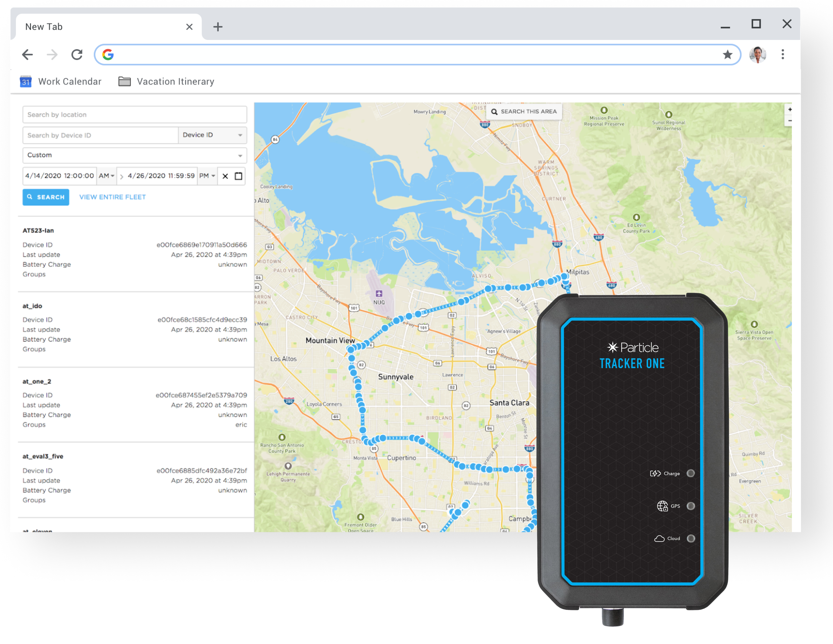Click the NUQ airport marker on map
The width and height of the screenshot is (833, 644).
[x=379, y=293]
